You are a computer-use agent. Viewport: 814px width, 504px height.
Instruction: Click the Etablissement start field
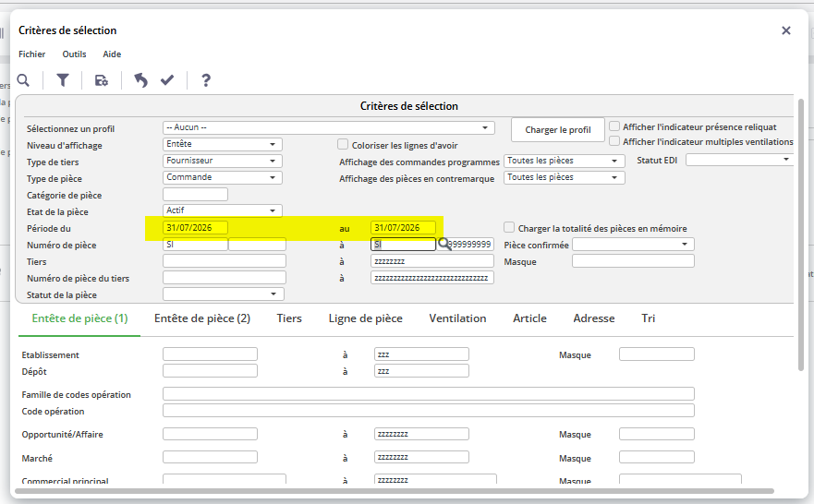pos(211,354)
